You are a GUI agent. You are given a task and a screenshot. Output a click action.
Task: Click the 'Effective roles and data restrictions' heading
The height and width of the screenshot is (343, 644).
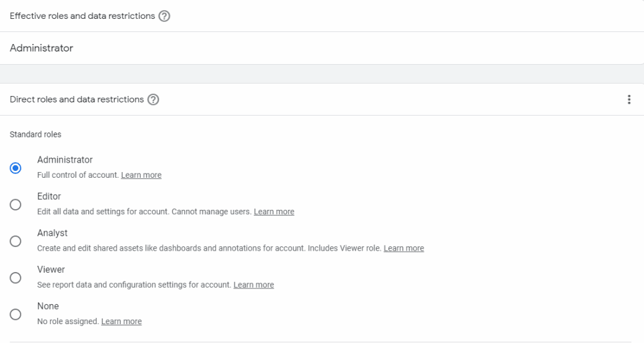pos(82,16)
